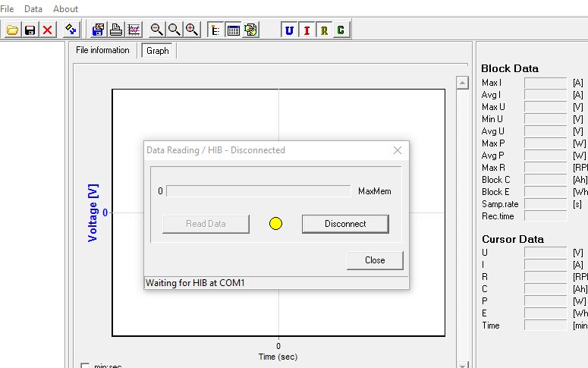Click the zoom in magnifier icon
This screenshot has height=368, width=588.
[192, 30]
